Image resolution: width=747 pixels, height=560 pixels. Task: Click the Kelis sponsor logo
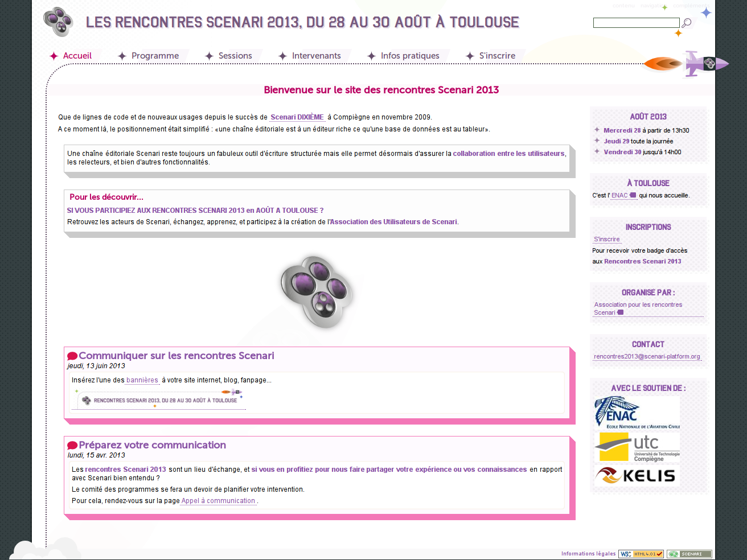[637, 475]
